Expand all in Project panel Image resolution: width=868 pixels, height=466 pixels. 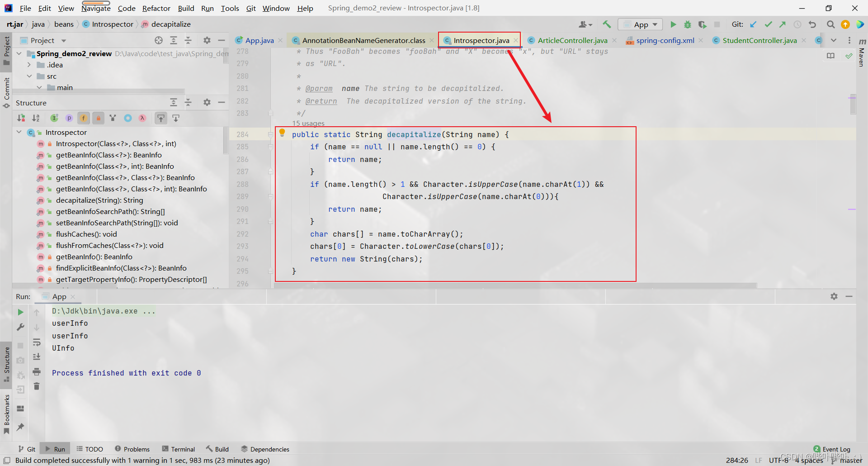coord(174,40)
